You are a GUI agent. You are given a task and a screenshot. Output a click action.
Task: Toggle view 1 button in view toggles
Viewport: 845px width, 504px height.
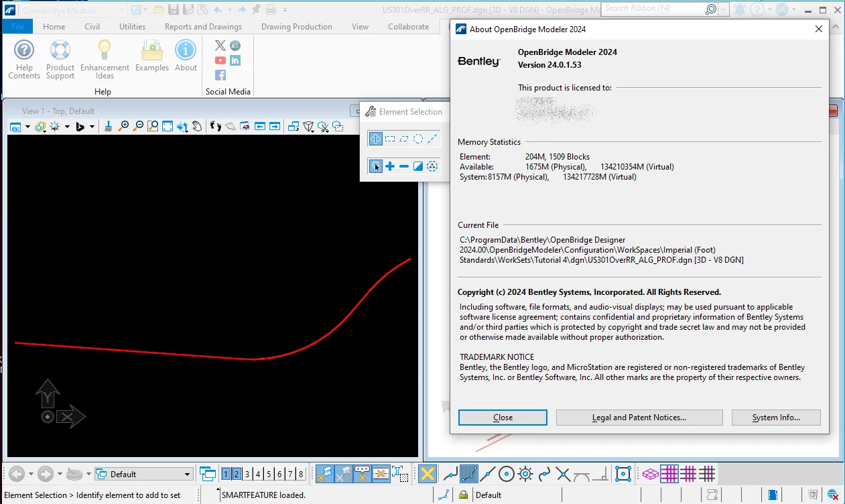pos(226,474)
